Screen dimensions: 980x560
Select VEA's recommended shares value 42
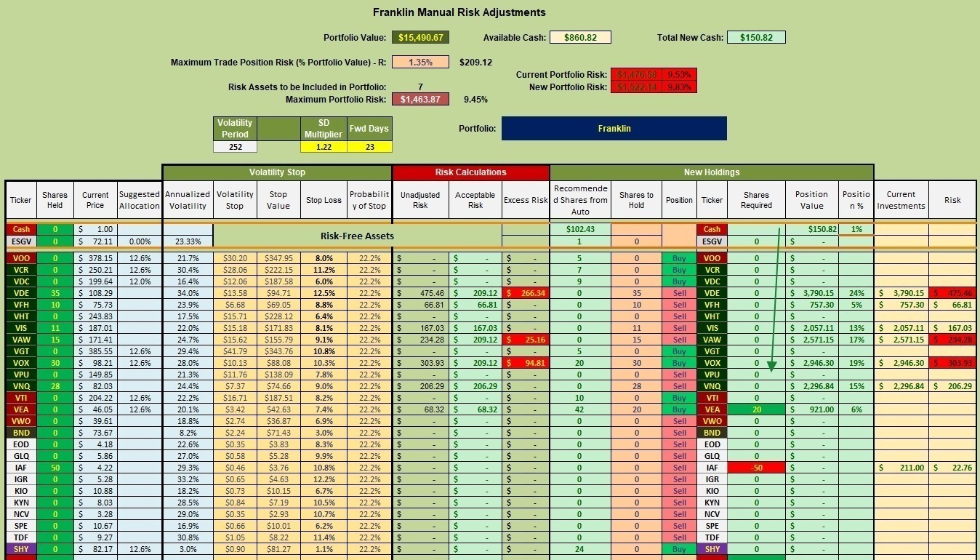[580, 409]
